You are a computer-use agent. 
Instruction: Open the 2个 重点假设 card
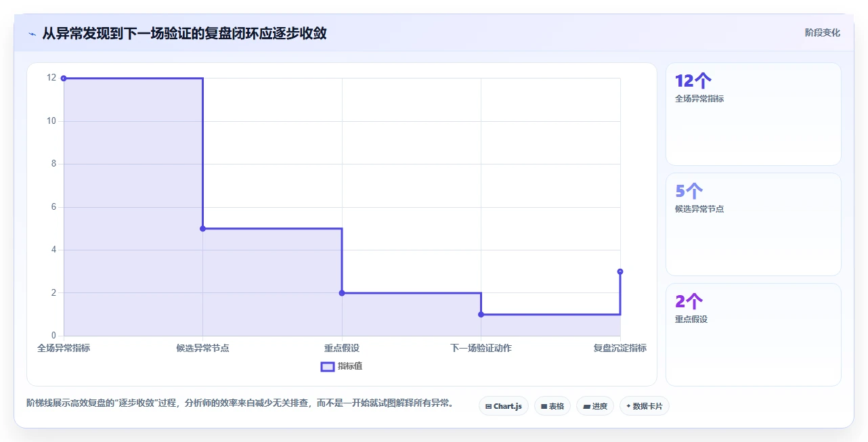pyautogui.click(x=754, y=334)
